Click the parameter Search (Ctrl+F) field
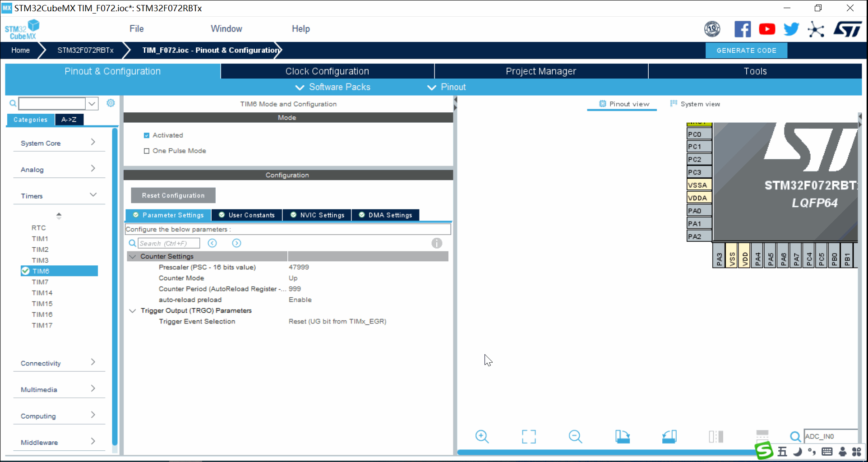The width and height of the screenshot is (868, 462). [x=169, y=243]
